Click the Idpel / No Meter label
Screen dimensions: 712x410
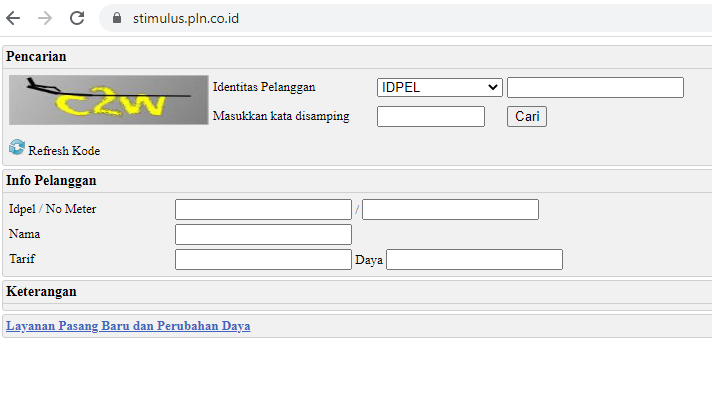(x=53, y=209)
